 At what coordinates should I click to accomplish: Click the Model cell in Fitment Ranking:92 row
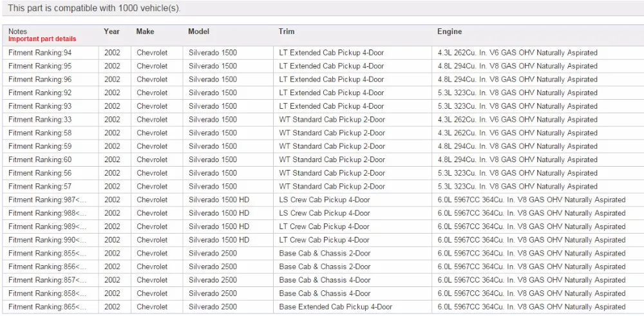(x=228, y=93)
